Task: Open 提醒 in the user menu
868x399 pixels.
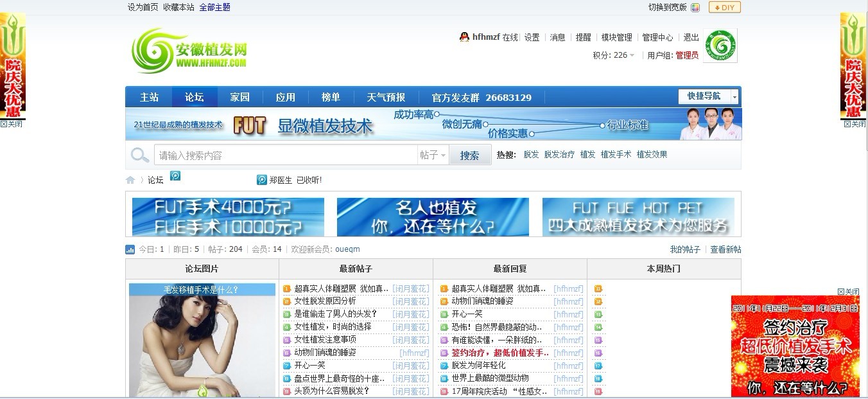Action: (x=584, y=37)
